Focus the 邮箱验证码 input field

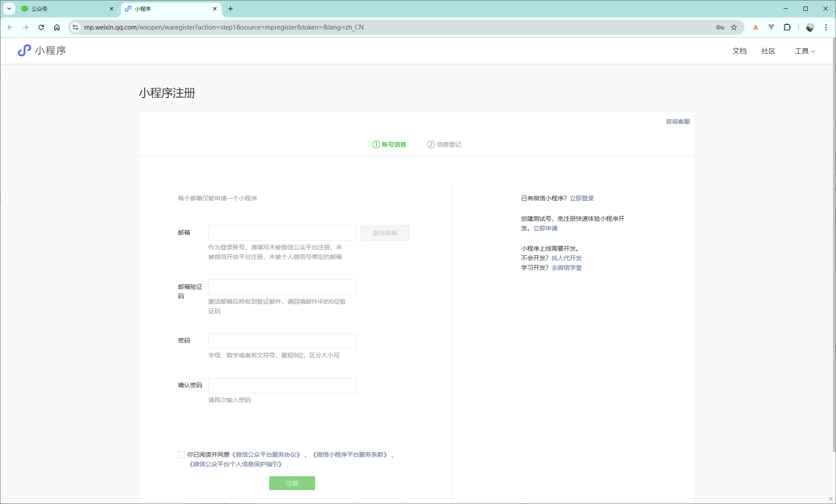coord(283,287)
